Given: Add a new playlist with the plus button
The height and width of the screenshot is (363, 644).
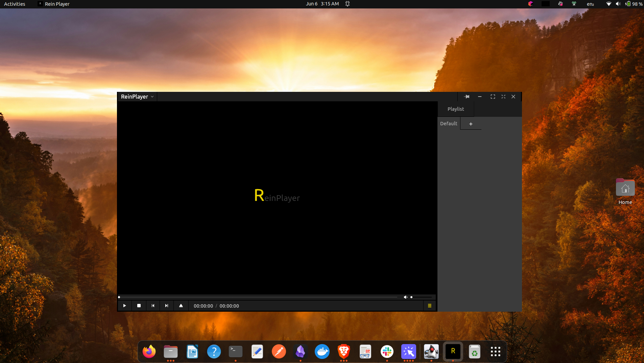Looking at the screenshot, I should click(x=471, y=124).
